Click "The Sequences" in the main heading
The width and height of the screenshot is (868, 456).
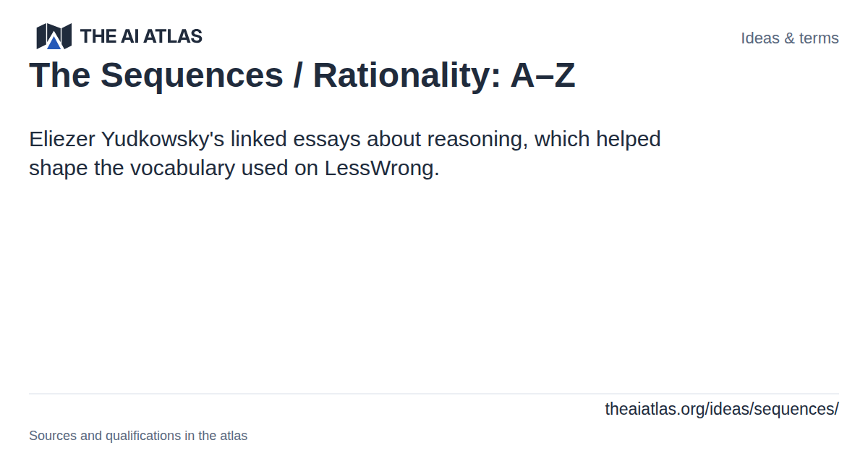tap(156, 75)
